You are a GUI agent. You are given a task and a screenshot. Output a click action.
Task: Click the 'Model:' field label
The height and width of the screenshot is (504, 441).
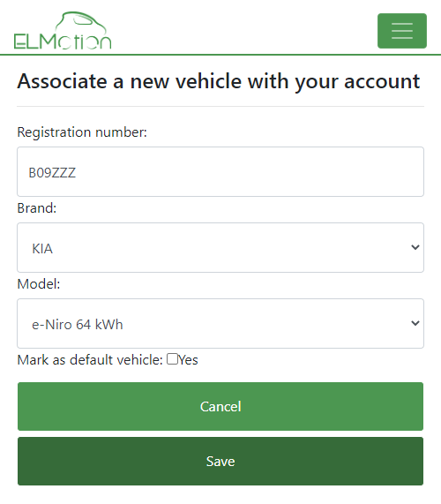pyautogui.click(x=39, y=284)
